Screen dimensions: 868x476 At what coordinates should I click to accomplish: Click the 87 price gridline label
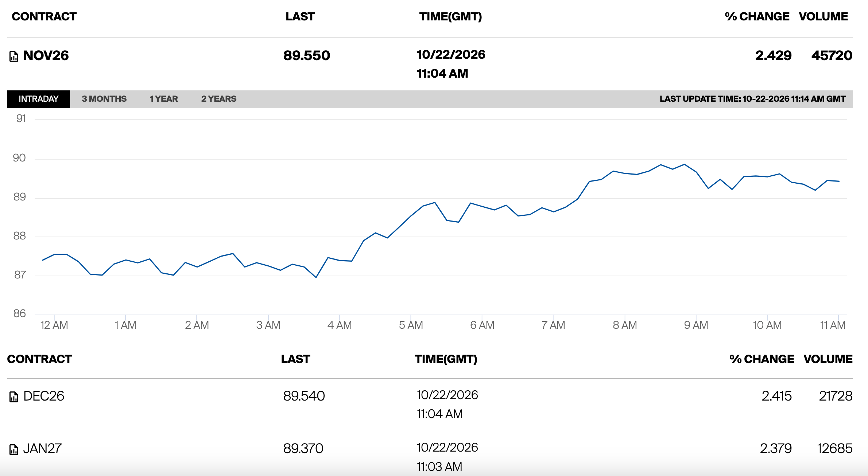pyautogui.click(x=20, y=275)
